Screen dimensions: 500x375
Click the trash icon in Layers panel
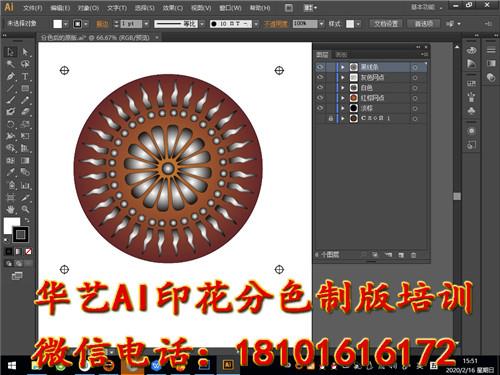click(x=413, y=255)
